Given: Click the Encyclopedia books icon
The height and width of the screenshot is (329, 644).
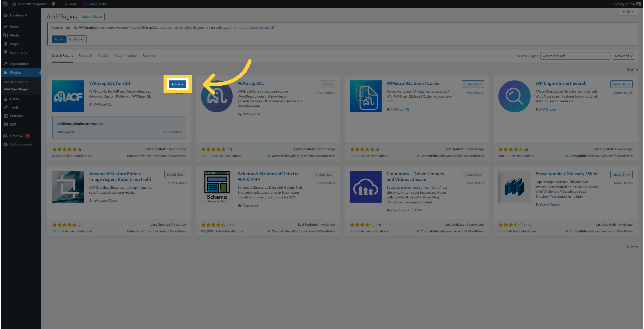Looking at the screenshot, I should [x=515, y=187].
